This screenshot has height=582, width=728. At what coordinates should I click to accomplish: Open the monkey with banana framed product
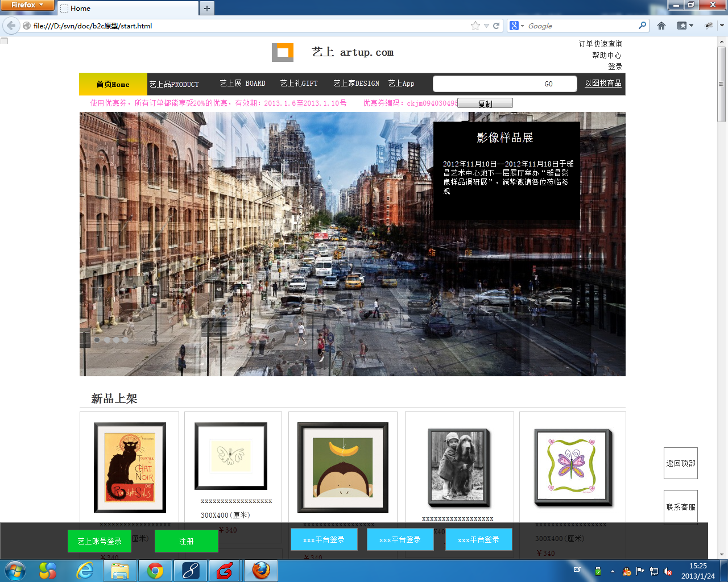343,468
